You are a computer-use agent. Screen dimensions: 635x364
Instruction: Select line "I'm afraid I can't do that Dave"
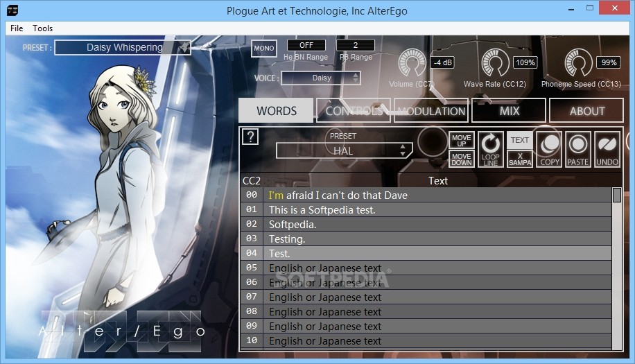pyautogui.click(x=437, y=195)
